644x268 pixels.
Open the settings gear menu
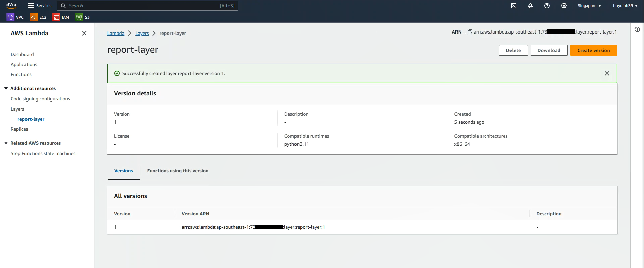(x=564, y=6)
